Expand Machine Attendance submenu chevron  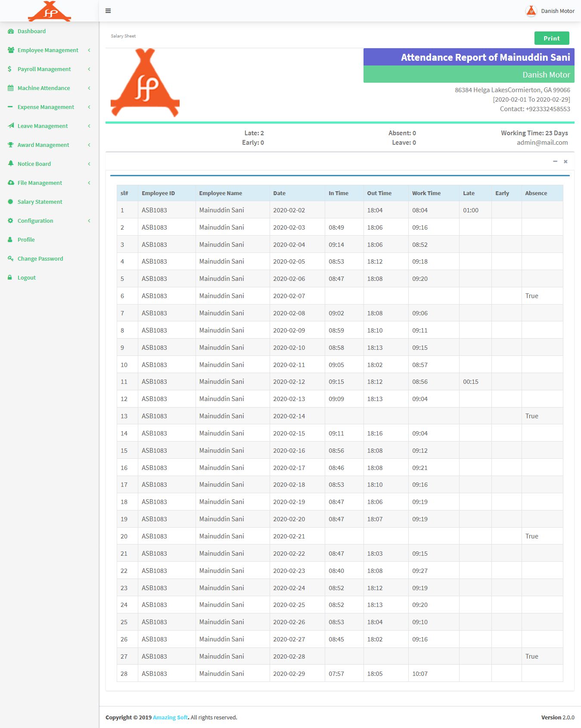89,88
